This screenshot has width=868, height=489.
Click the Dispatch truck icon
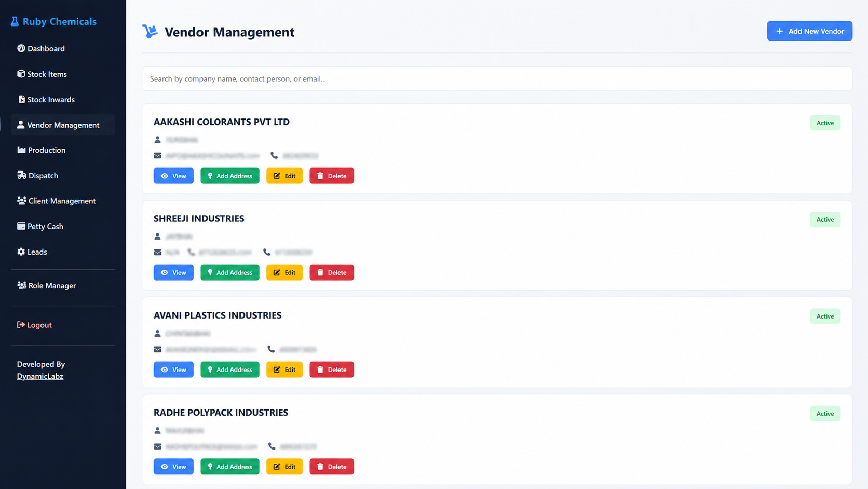pyautogui.click(x=22, y=175)
